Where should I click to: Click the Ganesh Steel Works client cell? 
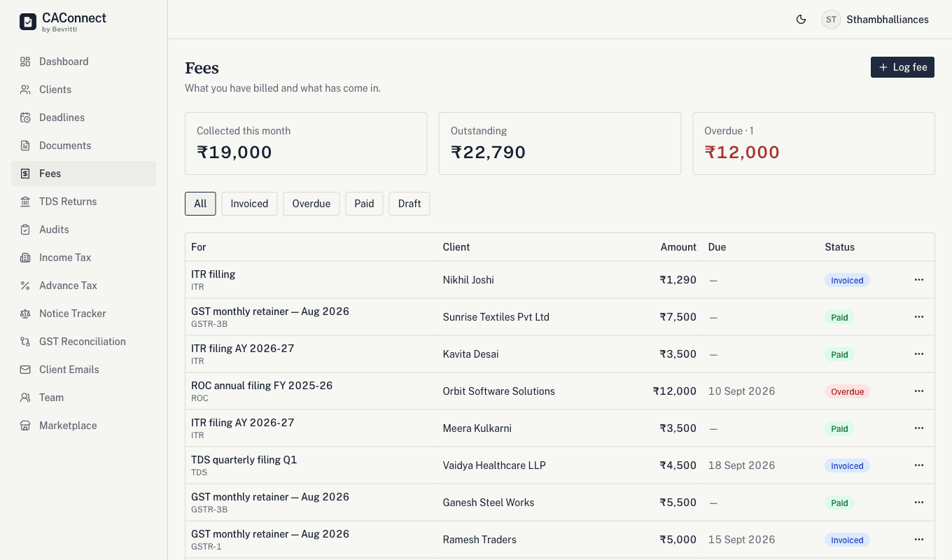point(489,503)
